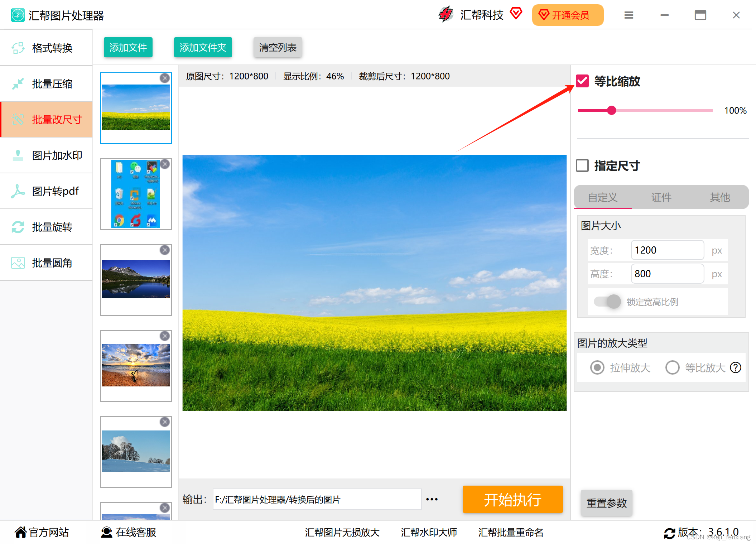Switch to the 其他 tab
The image size is (756, 544).
click(x=720, y=197)
